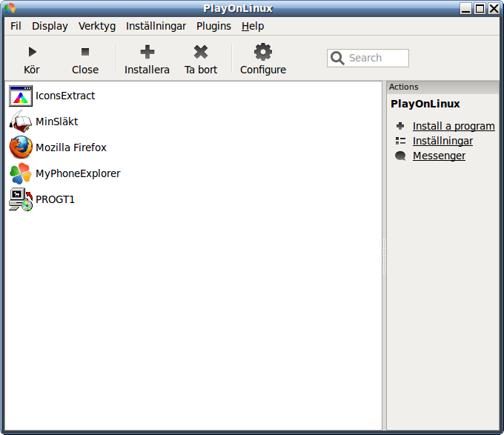Click the Ta bort cross icon

point(201,52)
